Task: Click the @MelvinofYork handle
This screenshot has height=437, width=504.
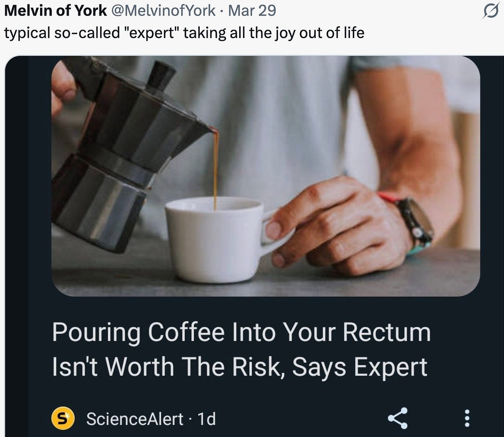Action: tap(163, 11)
